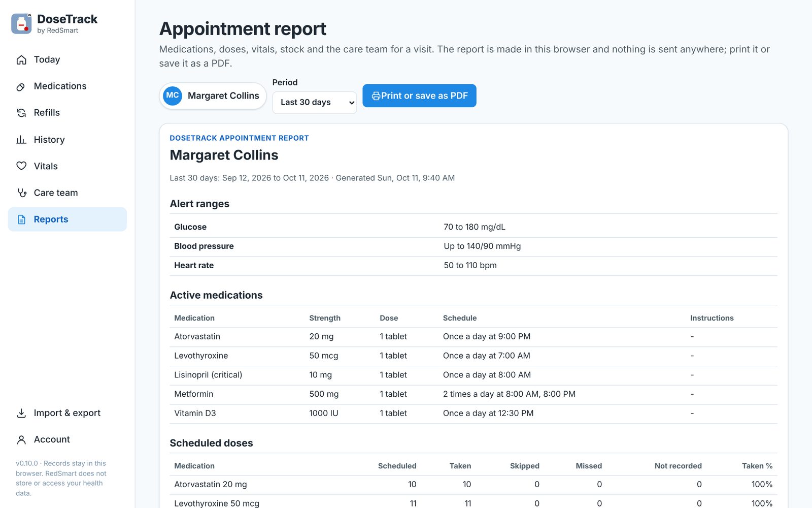Image resolution: width=812 pixels, height=508 pixels.
Task: Click the Care team stethoscope icon
Action: point(21,193)
